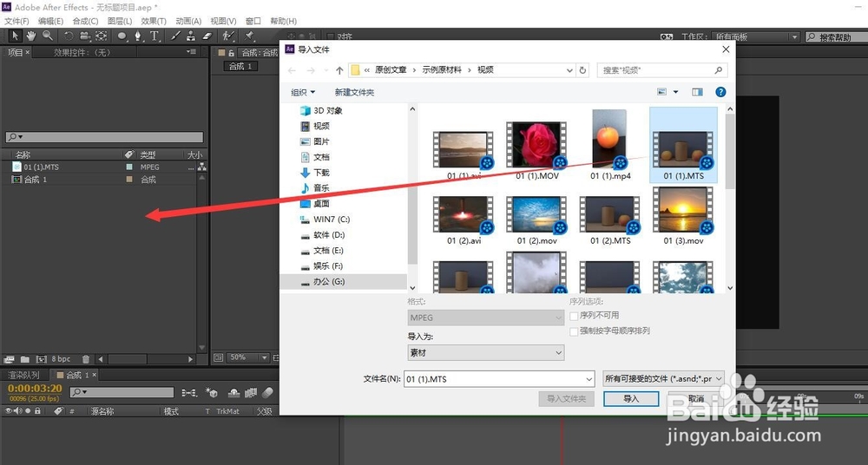Image resolution: width=868 pixels, height=465 pixels.
Task: Select the Zoom magnifier tool
Action: click(x=48, y=36)
